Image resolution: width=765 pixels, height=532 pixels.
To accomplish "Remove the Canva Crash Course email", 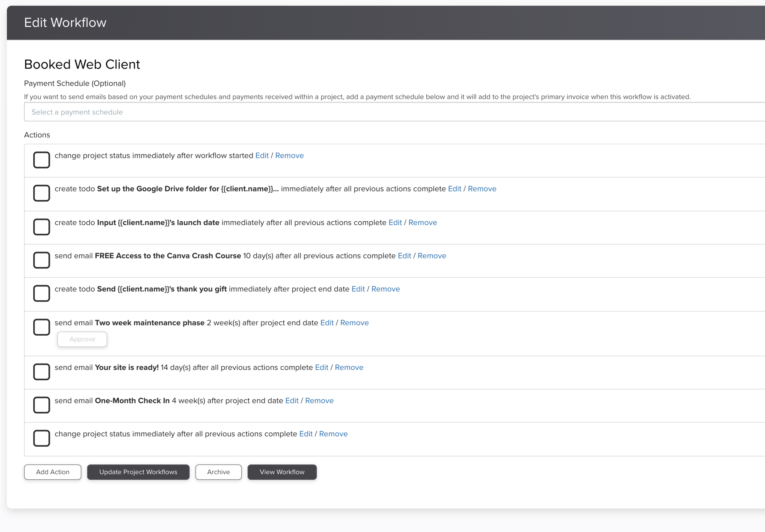I will coord(432,256).
